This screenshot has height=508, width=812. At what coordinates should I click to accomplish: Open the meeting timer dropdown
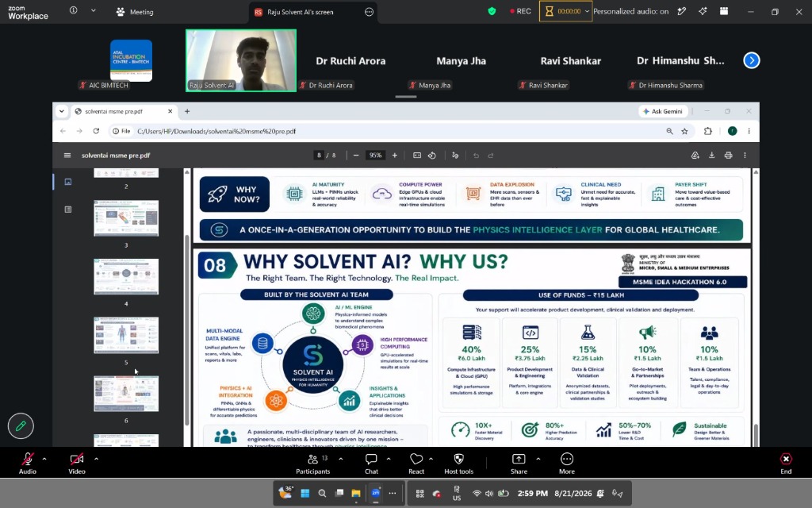point(587,11)
